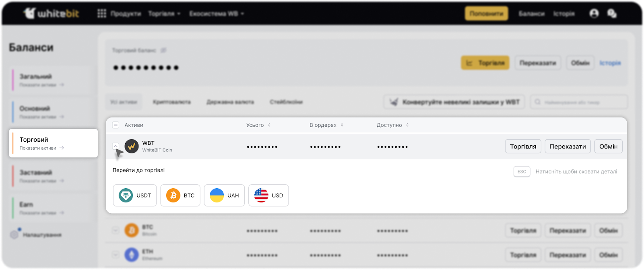This screenshot has width=644, height=270.
Task: Open the user profile icon
Action: tap(594, 14)
